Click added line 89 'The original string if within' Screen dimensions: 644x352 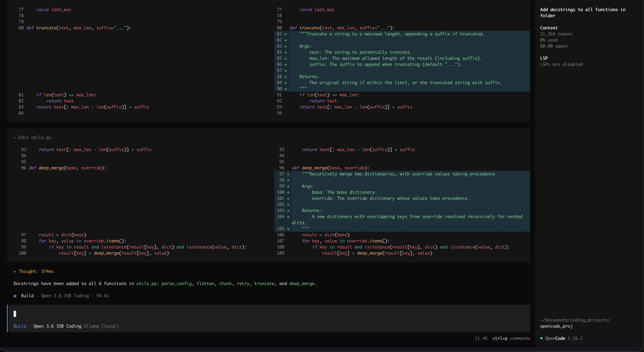tap(406, 83)
